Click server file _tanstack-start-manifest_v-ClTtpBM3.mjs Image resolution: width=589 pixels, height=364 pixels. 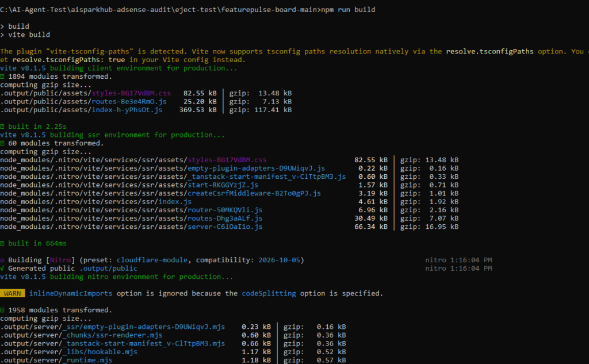(144, 343)
